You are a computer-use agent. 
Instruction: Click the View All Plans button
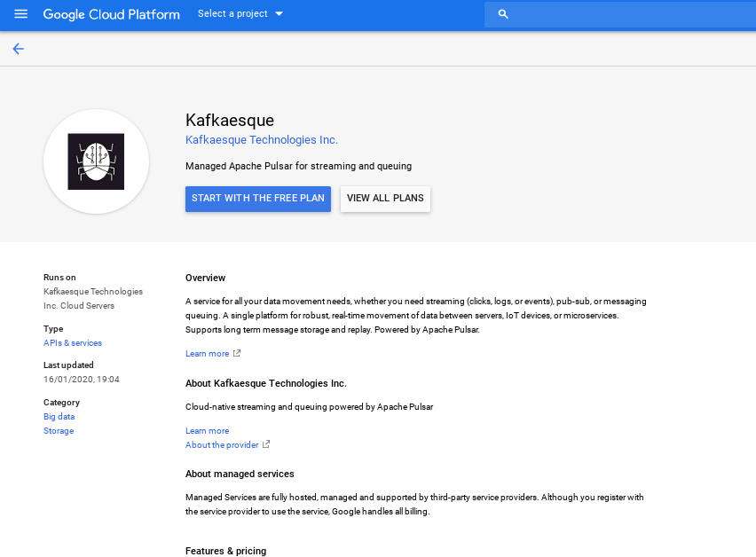click(x=385, y=199)
